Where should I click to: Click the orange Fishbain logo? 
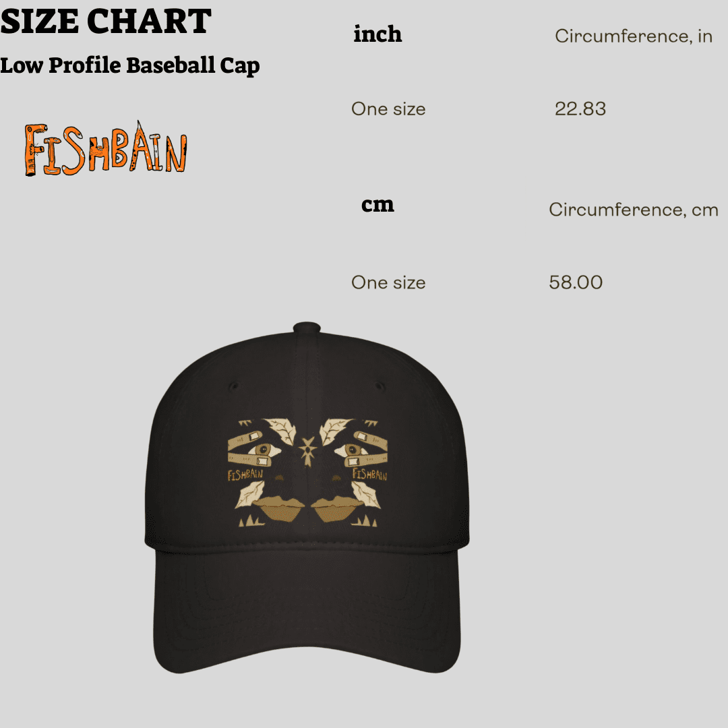click(106, 148)
